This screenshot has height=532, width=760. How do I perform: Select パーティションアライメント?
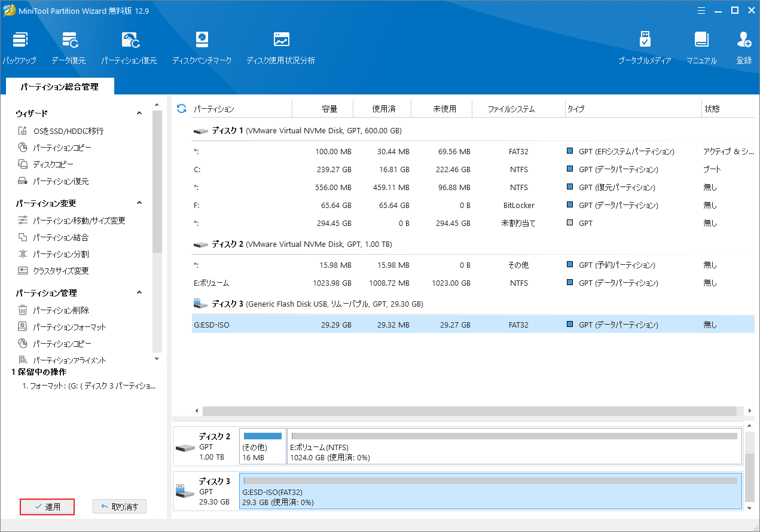[62, 360]
